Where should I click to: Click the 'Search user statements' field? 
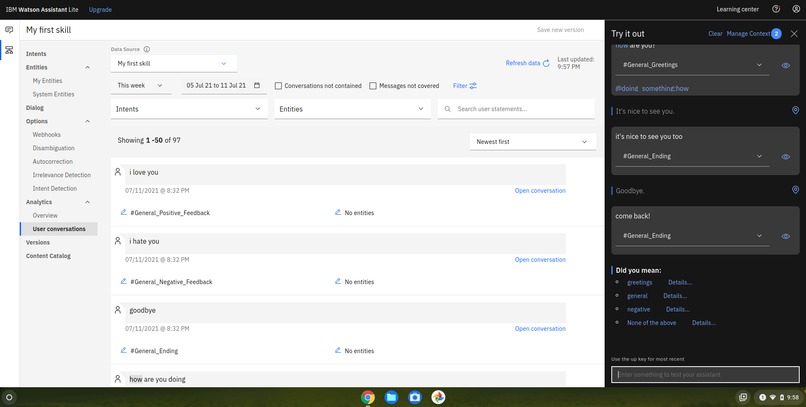click(x=516, y=109)
